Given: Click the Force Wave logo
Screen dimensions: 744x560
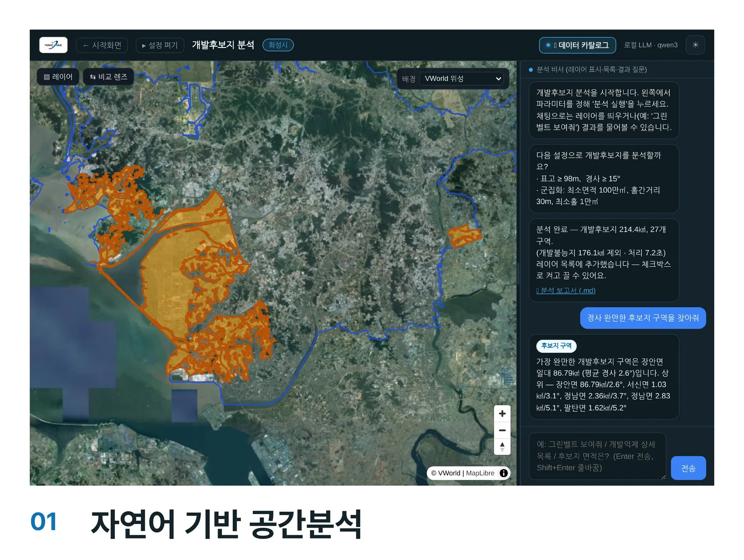Looking at the screenshot, I should (53, 45).
